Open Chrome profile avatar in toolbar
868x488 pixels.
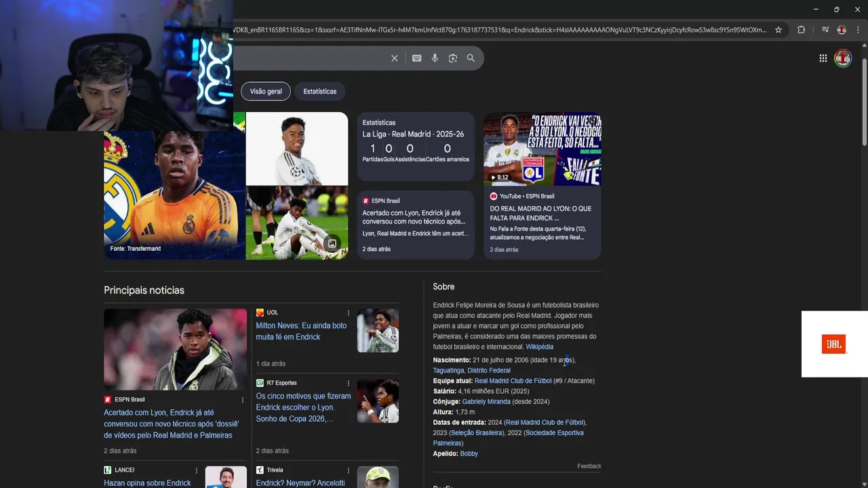pos(842,30)
